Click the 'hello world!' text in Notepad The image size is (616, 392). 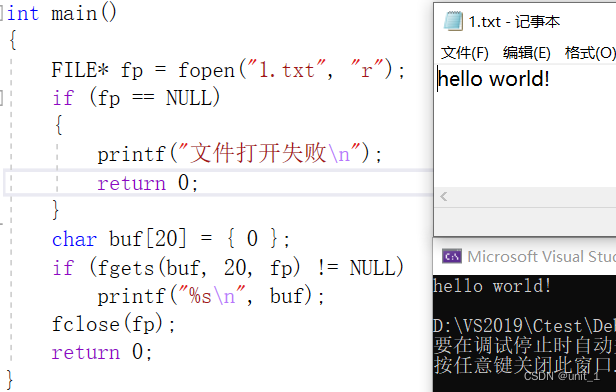click(493, 79)
